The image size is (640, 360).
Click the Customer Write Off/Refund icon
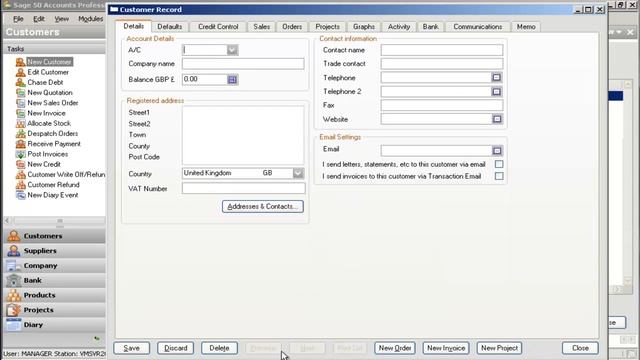point(20,175)
